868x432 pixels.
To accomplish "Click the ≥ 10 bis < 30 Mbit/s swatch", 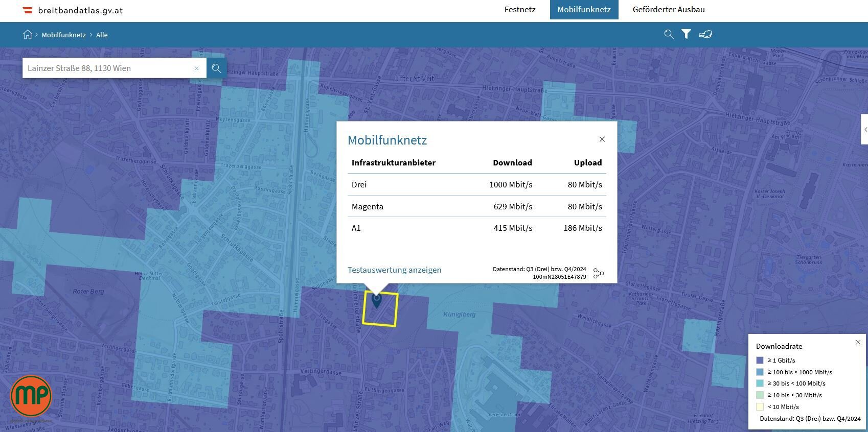I will (x=760, y=395).
